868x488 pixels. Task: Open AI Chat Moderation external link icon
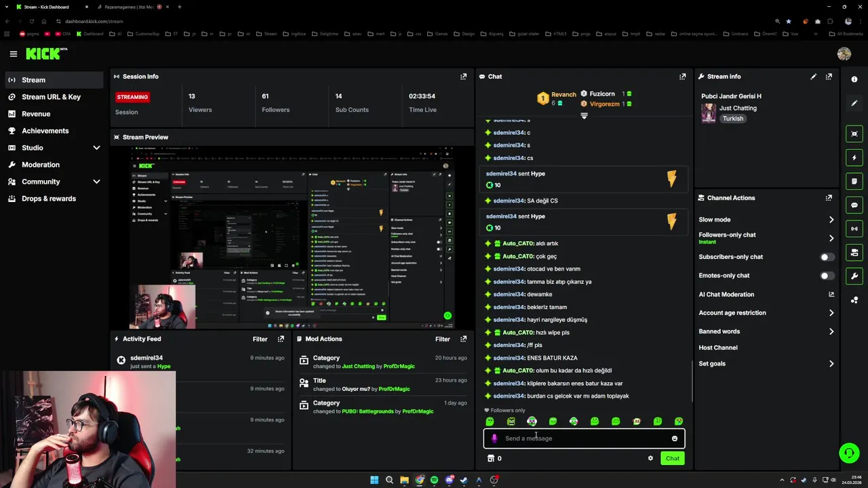coord(831,294)
